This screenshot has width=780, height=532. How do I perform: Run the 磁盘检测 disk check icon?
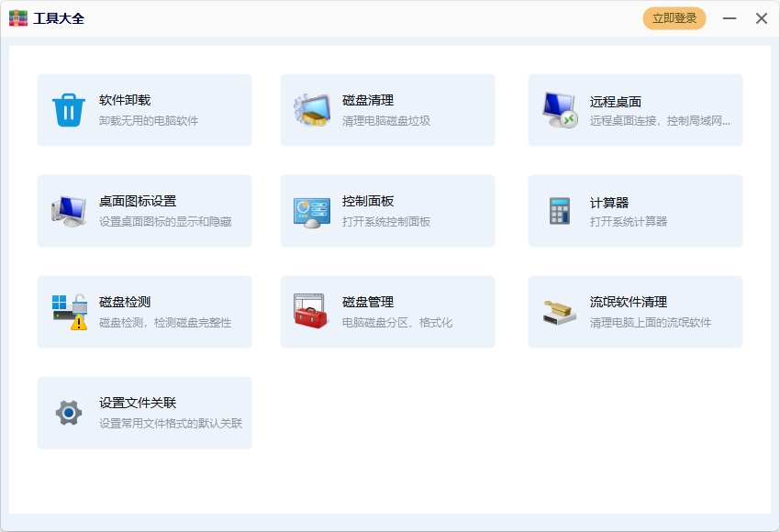coord(66,310)
